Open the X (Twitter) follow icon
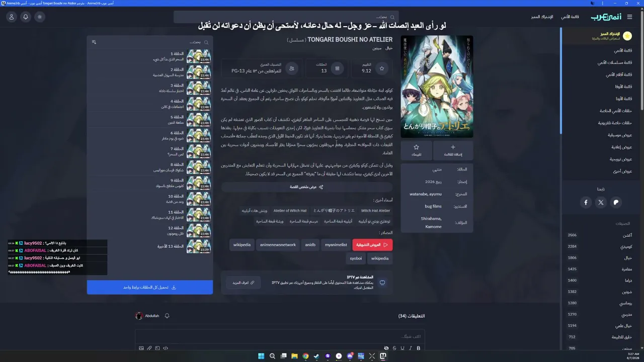Viewport: 644px width, 362px height. click(601, 202)
